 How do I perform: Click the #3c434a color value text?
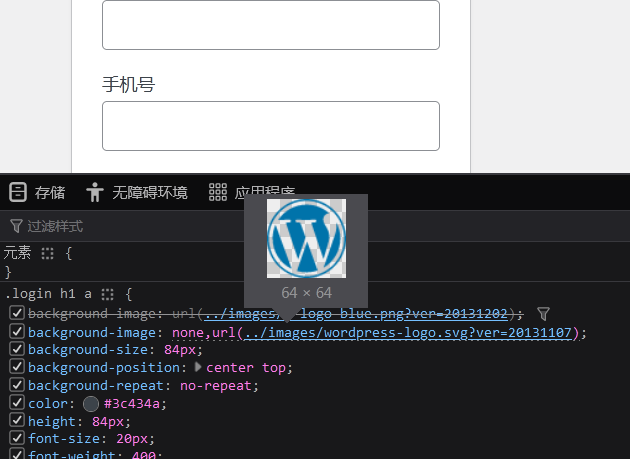[x=132, y=404]
